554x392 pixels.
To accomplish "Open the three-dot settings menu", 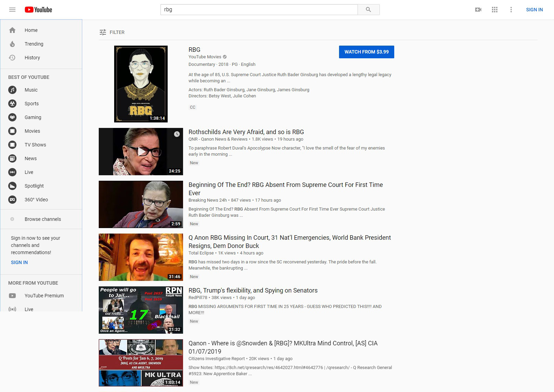I will (x=511, y=10).
